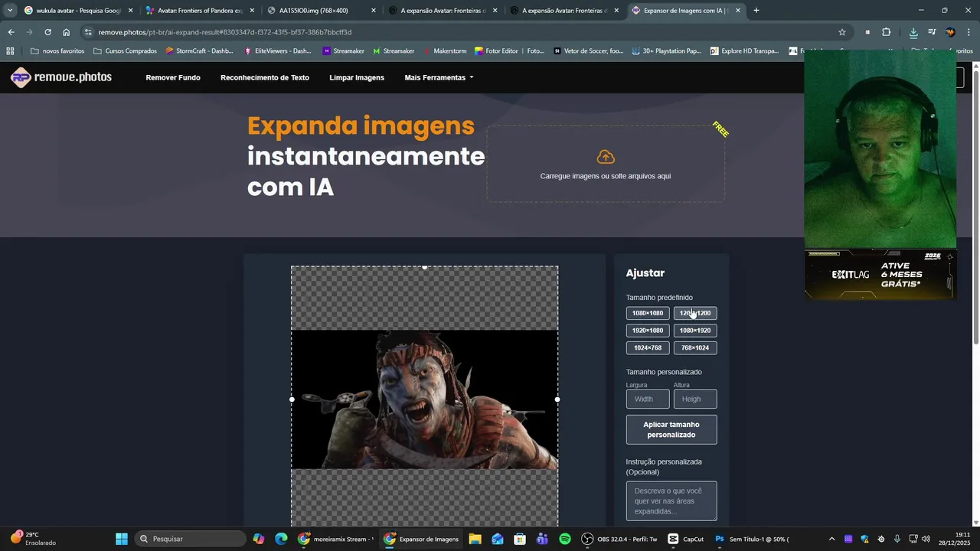Open the StormCraft Dashboard bookmark
980x551 pixels.
point(199,51)
